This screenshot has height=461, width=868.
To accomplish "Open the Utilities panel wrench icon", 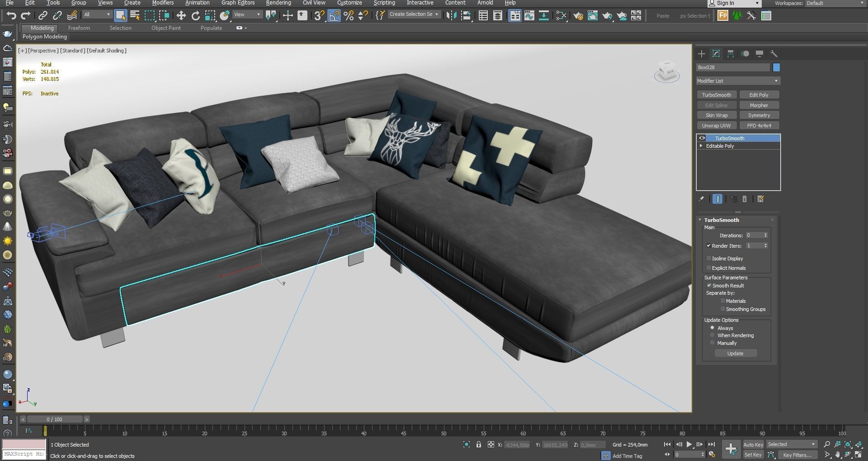I will pos(774,54).
